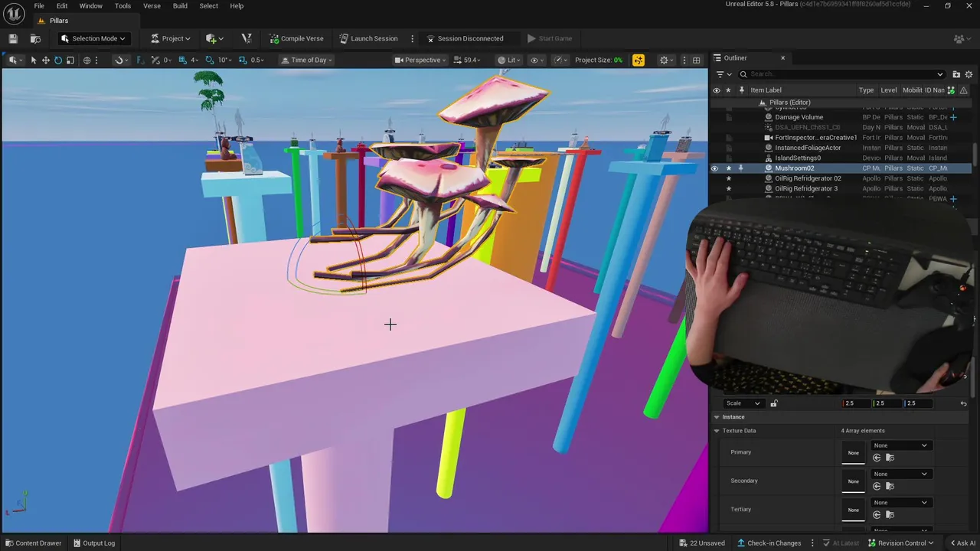Open Perspective view dropdown
980x551 pixels.
click(x=420, y=60)
